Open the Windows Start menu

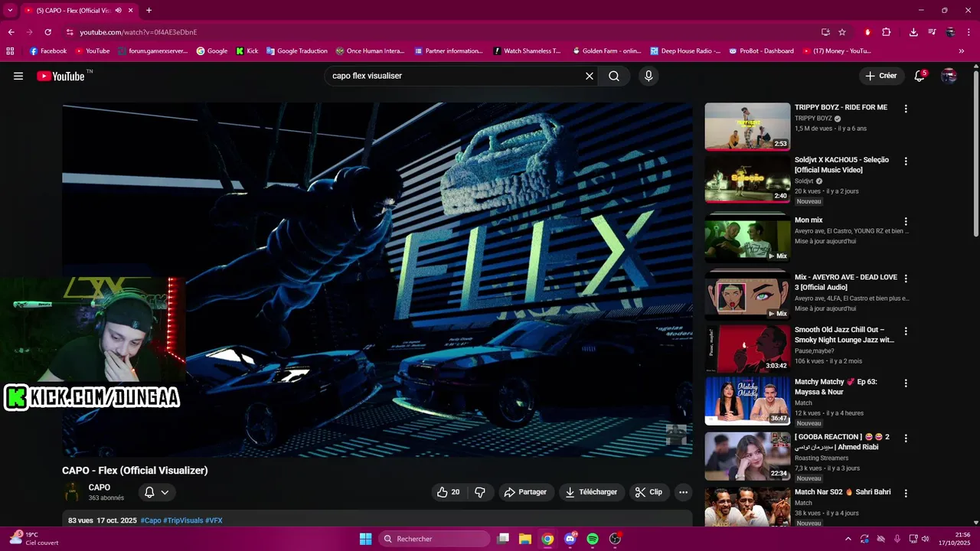click(x=365, y=539)
